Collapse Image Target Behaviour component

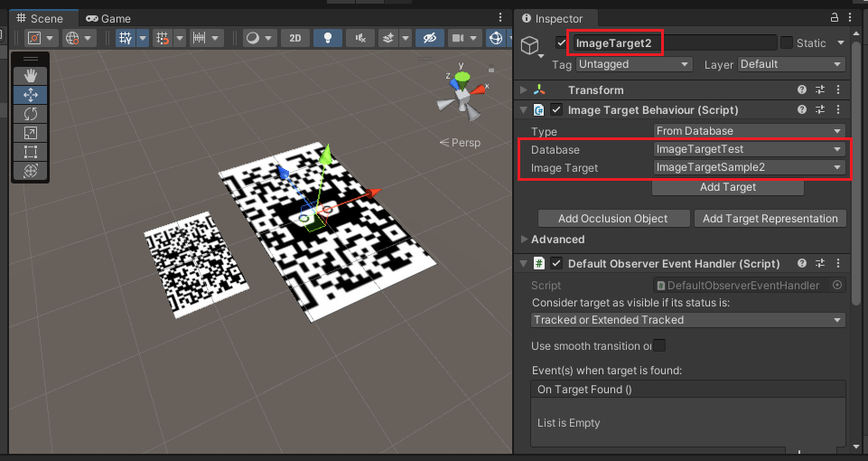click(x=524, y=109)
